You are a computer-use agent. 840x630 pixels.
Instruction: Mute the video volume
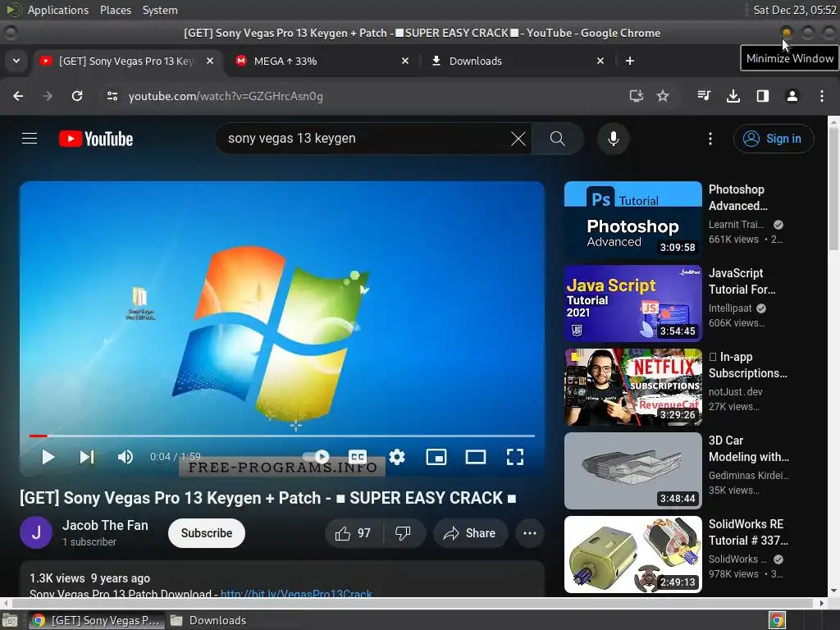tap(126, 457)
